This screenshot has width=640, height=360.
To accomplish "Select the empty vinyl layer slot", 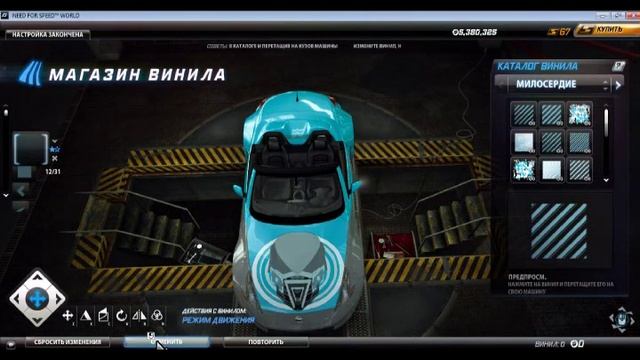I will pos(31,149).
